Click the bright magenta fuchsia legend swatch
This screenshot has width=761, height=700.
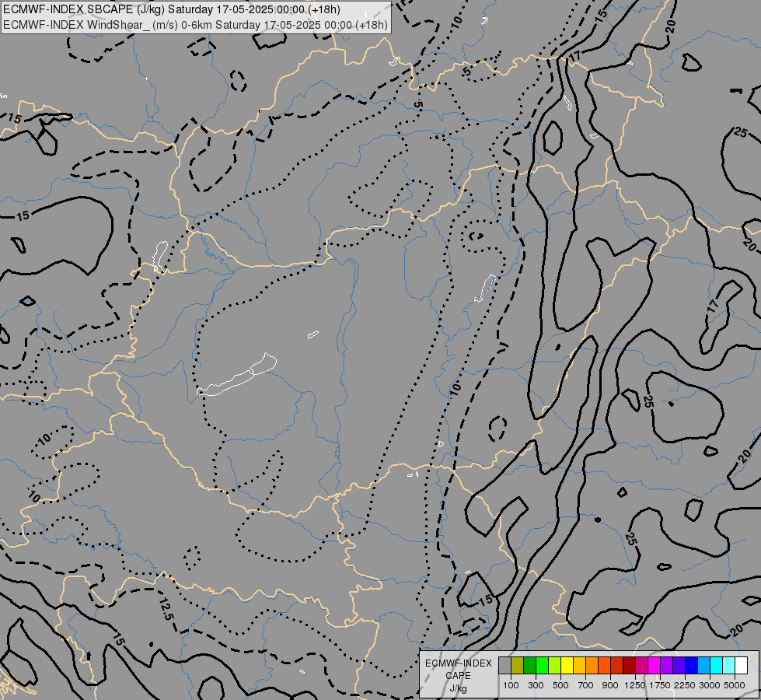coord(655,665)
